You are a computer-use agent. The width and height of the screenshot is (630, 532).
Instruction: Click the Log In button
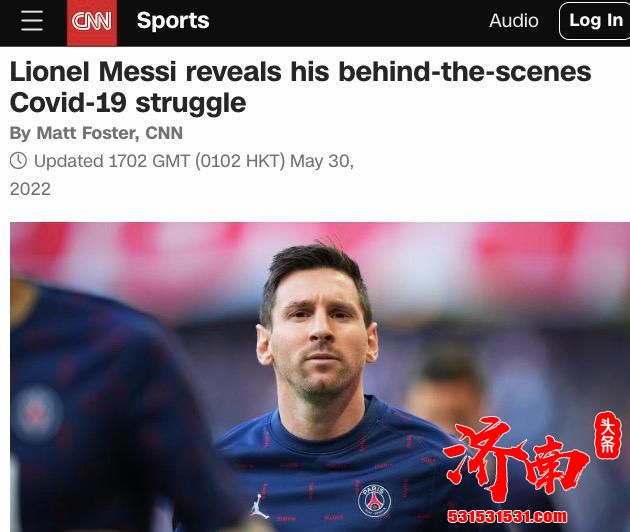[595, 20]
